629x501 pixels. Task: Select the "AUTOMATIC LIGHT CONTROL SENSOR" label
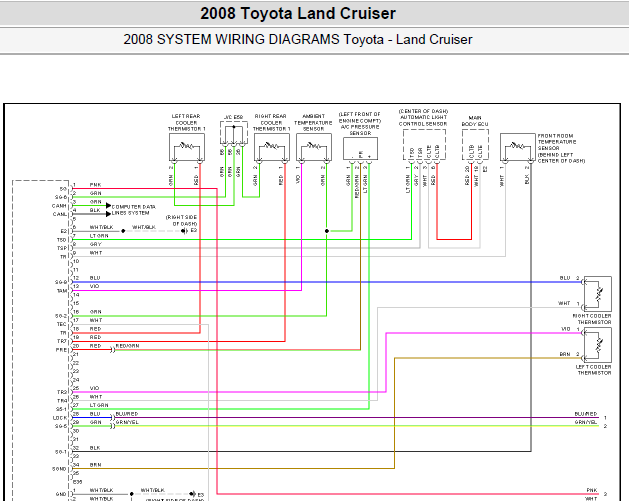pos(423,120)
